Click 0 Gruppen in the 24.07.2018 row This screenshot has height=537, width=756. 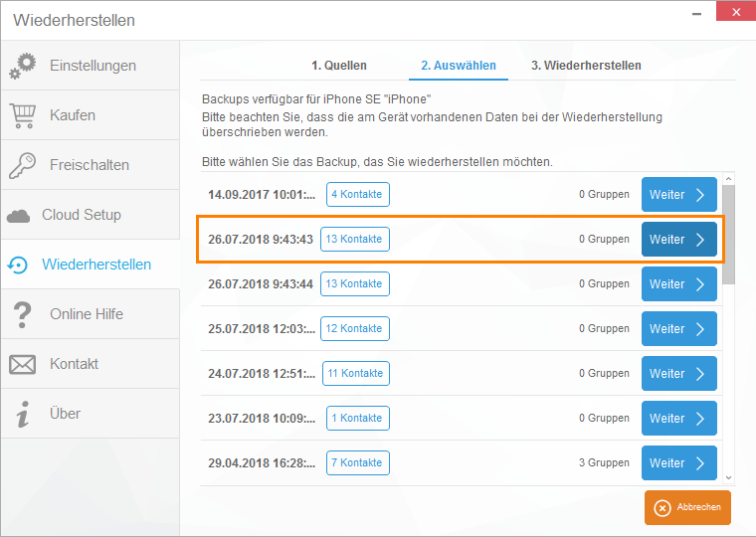click(x=604, y=374)
